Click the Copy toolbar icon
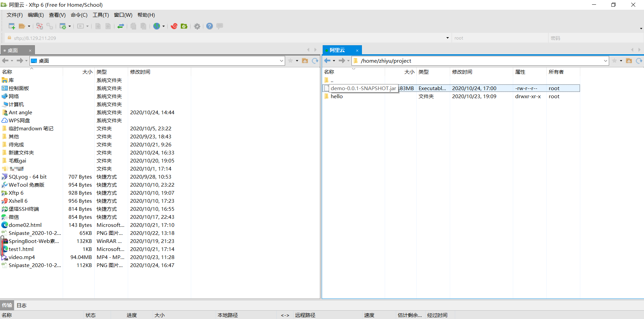644x319 pixels. click(x=133, y=26)
